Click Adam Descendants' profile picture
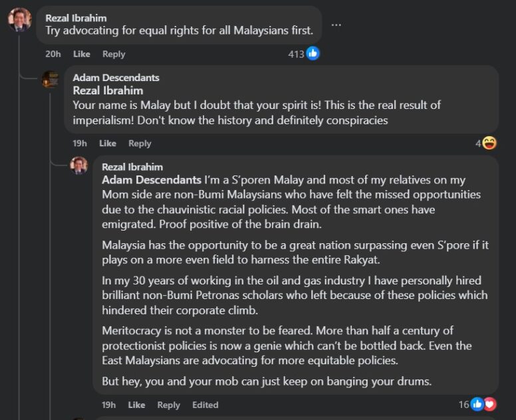Viewport: 516px width, 420px height. point(51,80)
